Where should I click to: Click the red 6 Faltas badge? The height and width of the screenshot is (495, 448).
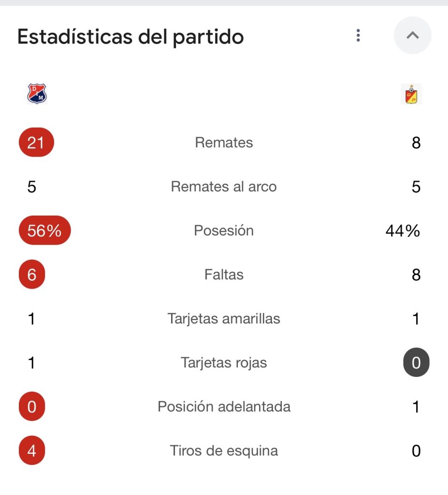click(32, 275)
